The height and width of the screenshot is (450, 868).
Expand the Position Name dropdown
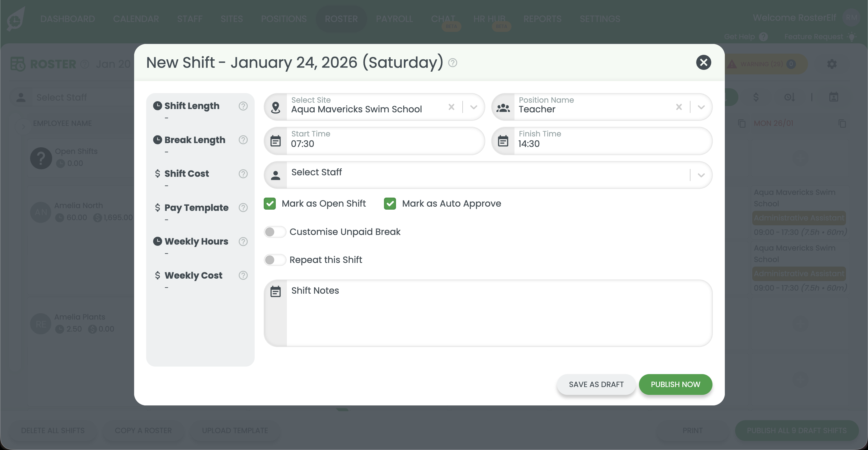click(x=702, y=107)
